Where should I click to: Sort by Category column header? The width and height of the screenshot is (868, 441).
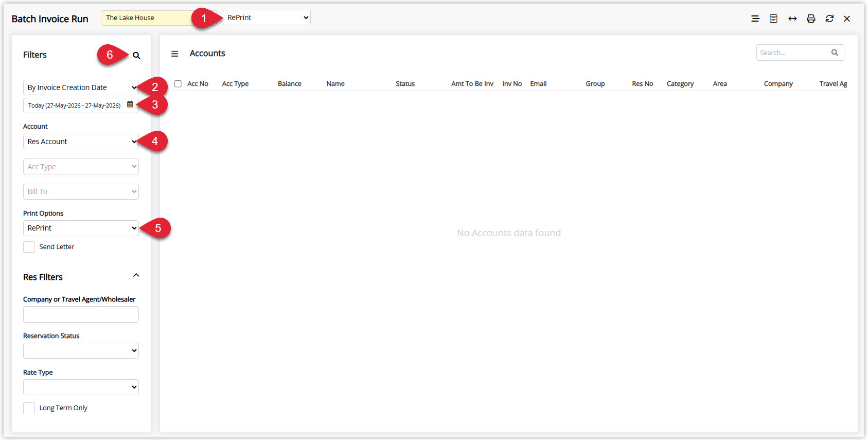(x=680, y=84)
